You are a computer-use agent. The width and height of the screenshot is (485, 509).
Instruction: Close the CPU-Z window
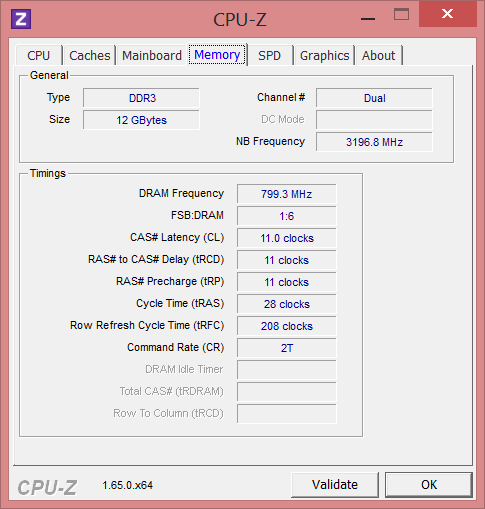click(x=447, y=14)
